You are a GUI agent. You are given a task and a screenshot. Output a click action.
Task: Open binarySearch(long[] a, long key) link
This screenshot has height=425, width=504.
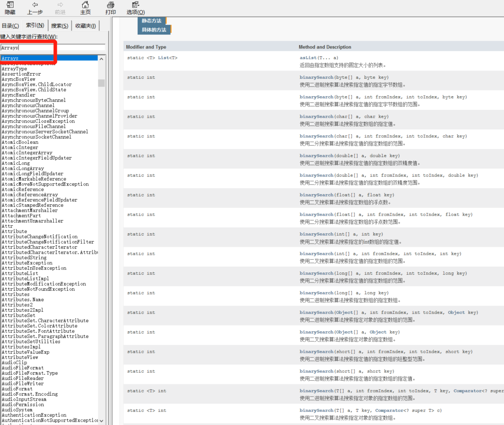click(x=316, y=293)
